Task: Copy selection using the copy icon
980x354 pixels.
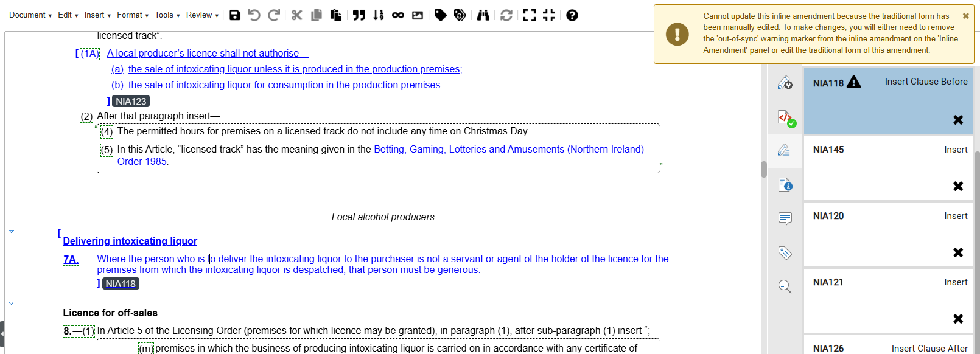Action: click(317, 15)
